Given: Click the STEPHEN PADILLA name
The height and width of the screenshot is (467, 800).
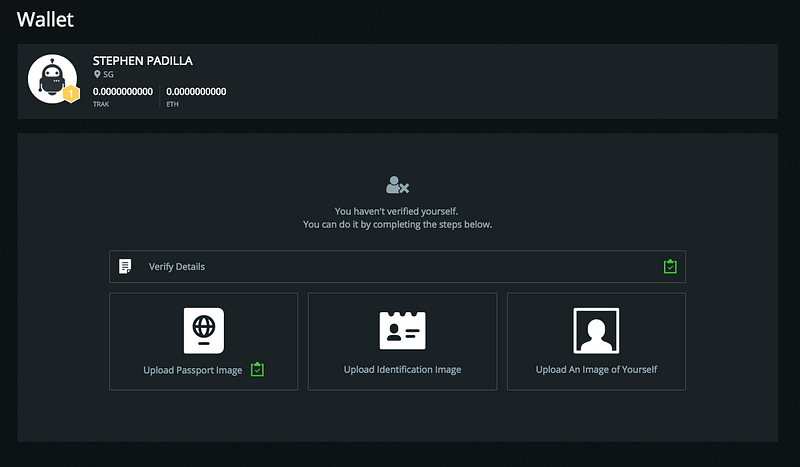Looking at the screenshot, I should coord(143,61).
